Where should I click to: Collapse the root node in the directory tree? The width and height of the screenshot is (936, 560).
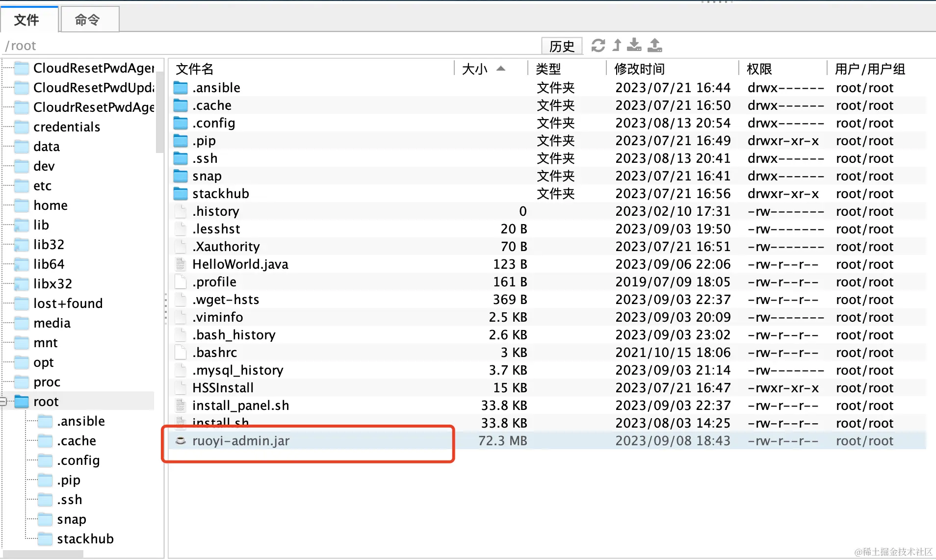point(4,401)
